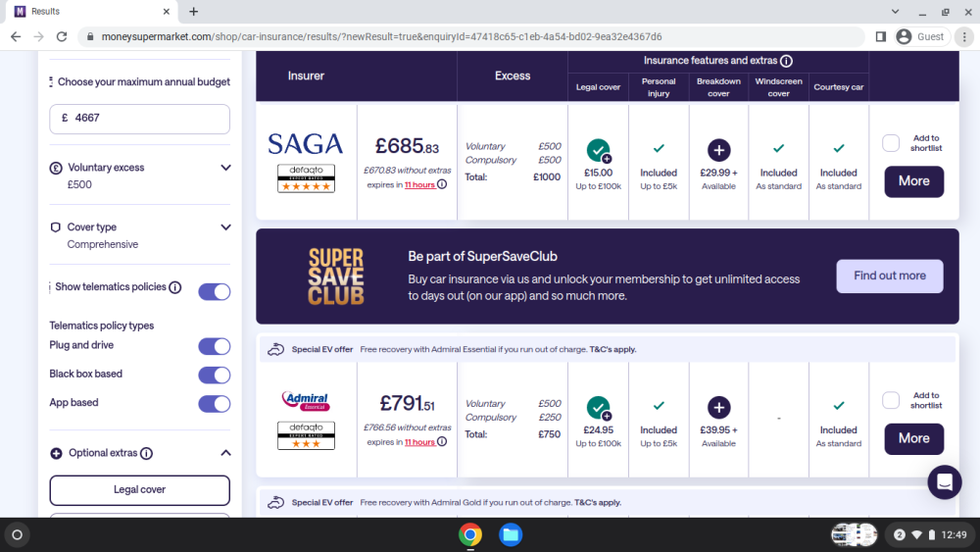This screenshot has height=552, width=980.
Task: Expand the Voluntary excess dropdown
Action: pos(225,168)
